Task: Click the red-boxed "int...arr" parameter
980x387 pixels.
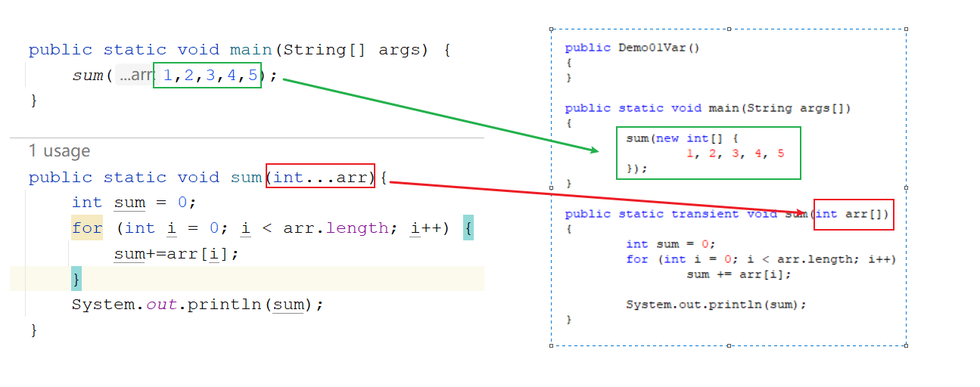Action: click(321, 177)
